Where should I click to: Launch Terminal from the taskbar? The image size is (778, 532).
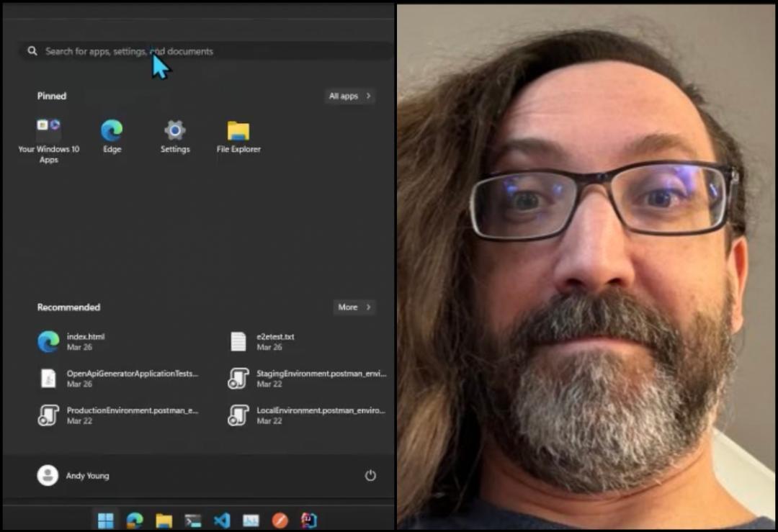tap(192, 520)
